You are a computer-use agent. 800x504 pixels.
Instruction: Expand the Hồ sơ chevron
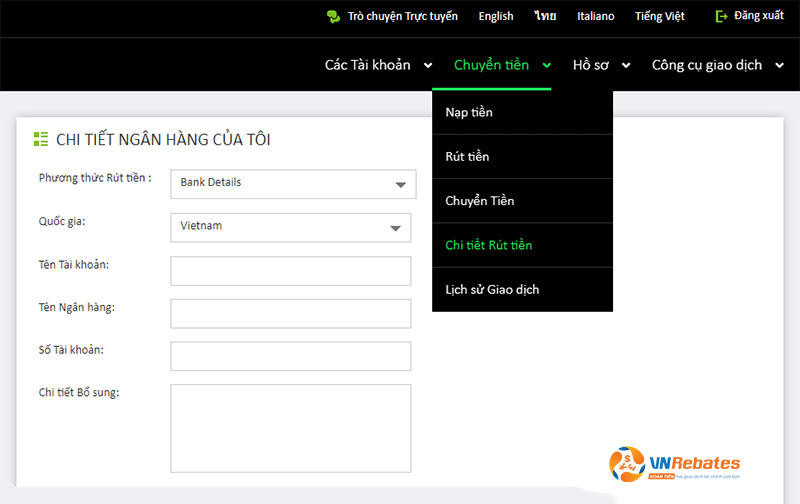click(626, 65)
